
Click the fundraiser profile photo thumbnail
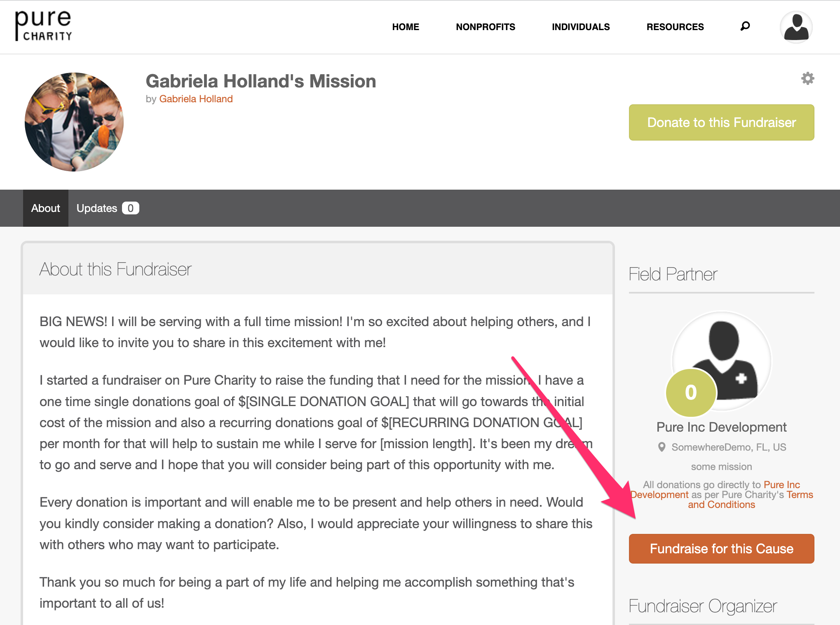(x=74, y=122)
